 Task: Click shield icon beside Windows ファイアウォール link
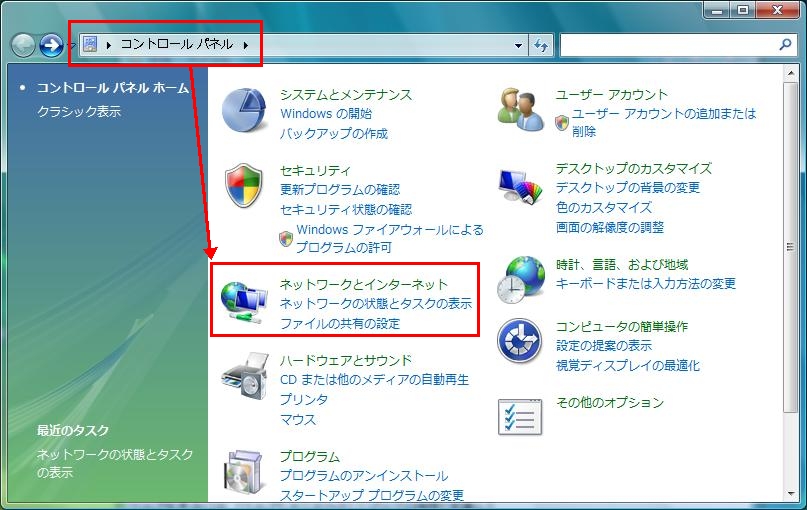click(x=286, y=238)
